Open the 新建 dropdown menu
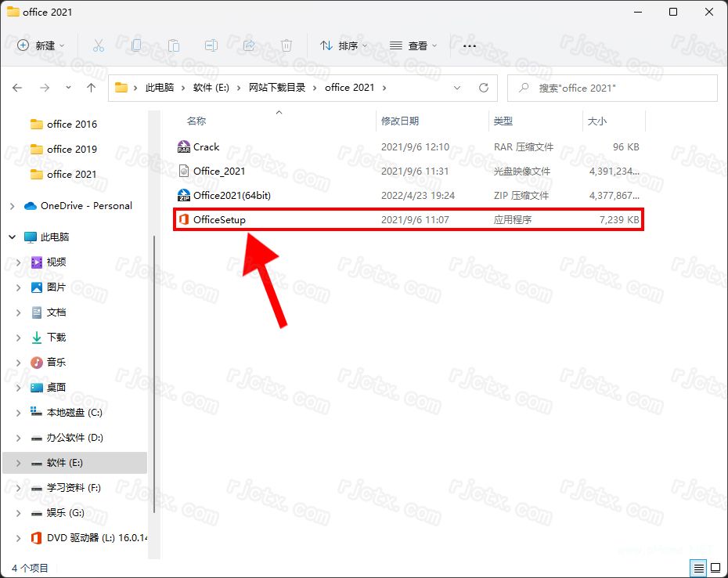This screenshot has height=578, width=728. pos(41,46)
